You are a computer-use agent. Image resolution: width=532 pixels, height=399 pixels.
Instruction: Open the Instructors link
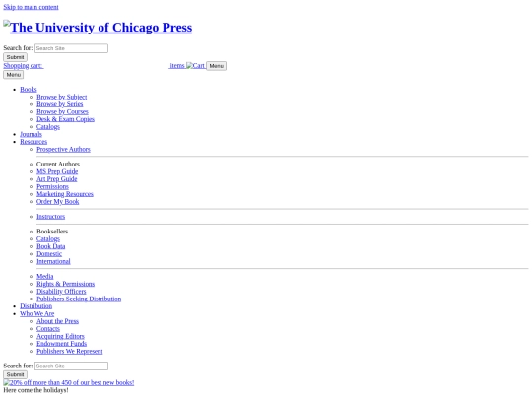pyautogui.click(x=51, y=216)
